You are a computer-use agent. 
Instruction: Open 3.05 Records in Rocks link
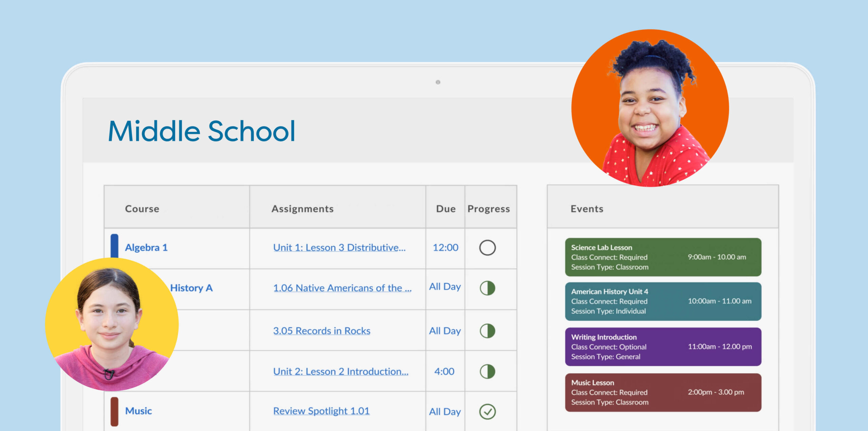tap(321, 331)
